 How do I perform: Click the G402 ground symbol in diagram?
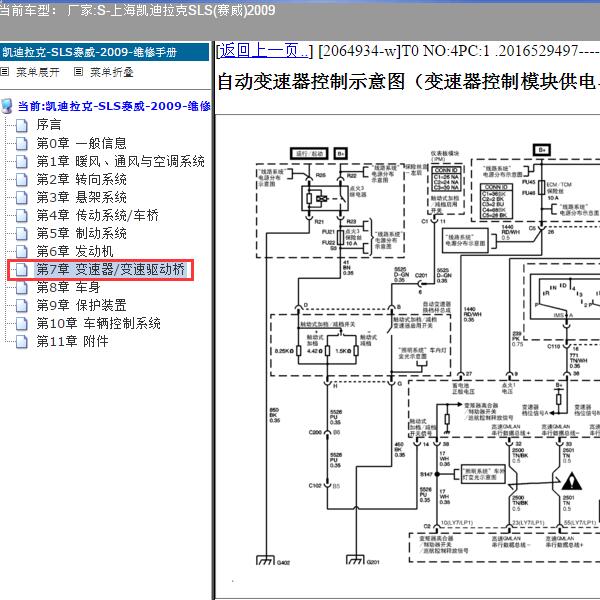(x=266, y=560)
